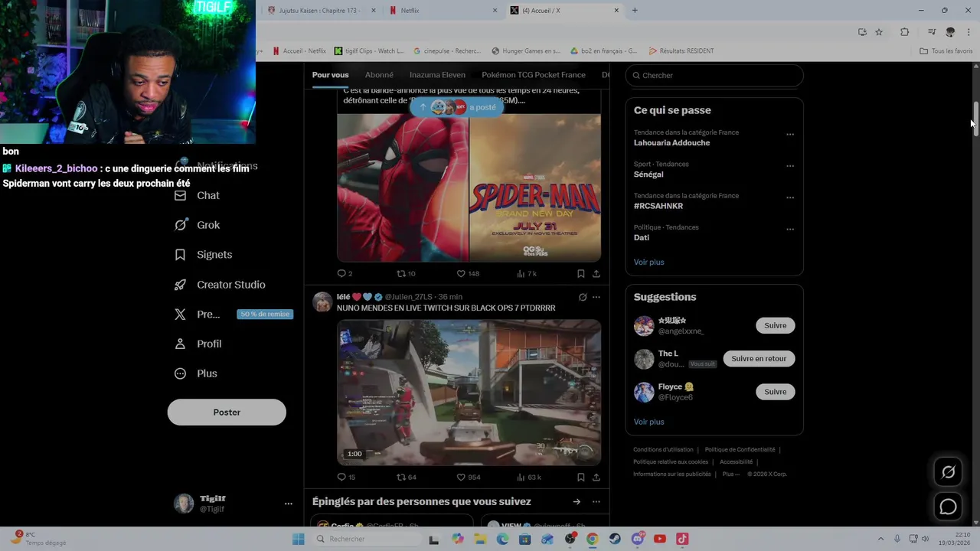
Task: Repost the Spider-Man post with 10 reposts
Action: (x=406, y=273)
